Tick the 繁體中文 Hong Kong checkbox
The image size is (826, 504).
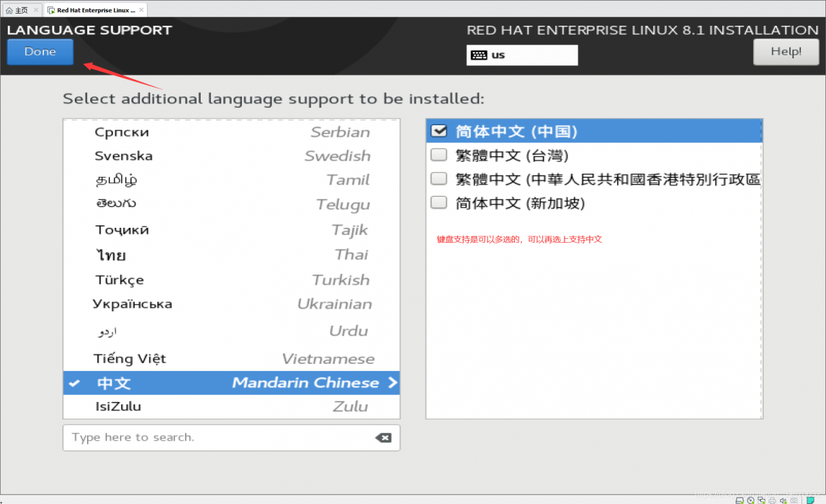tap(439, 179)
